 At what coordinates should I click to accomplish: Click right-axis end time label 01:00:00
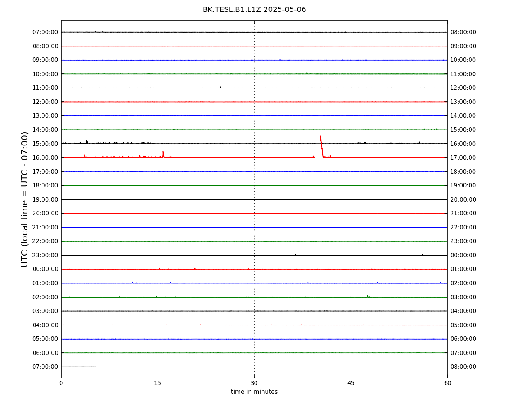[x=463, y=269]
